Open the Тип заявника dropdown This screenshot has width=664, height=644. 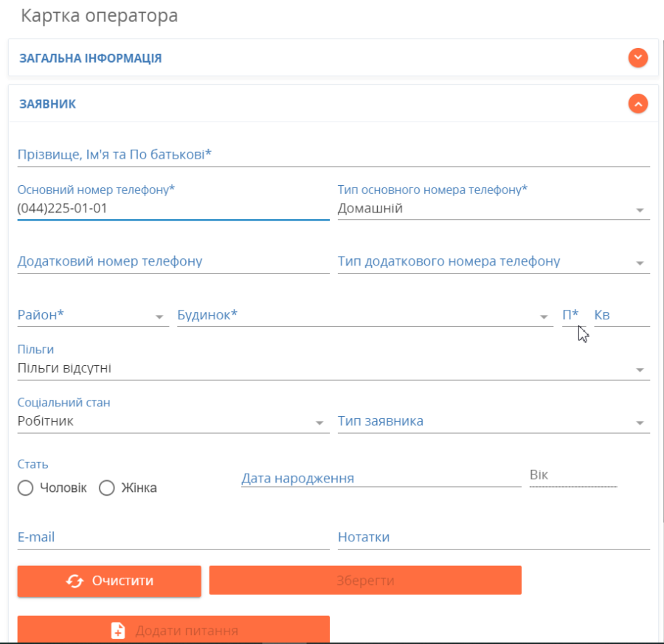[640, 423]
